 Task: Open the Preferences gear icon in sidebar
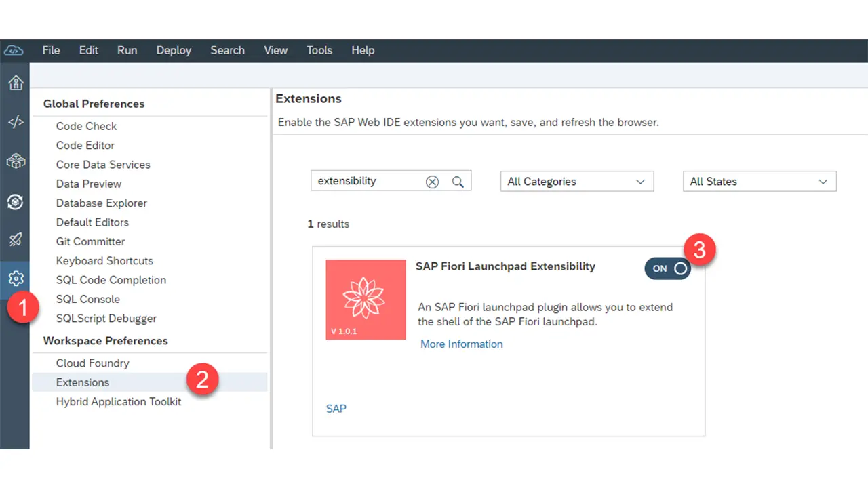(x=16, y=279)
